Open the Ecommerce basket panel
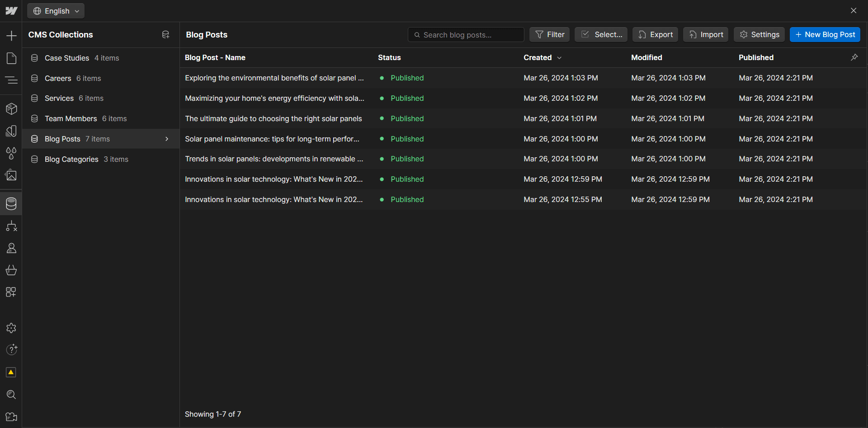Viewport: 868px width, 428px height. 11,270
